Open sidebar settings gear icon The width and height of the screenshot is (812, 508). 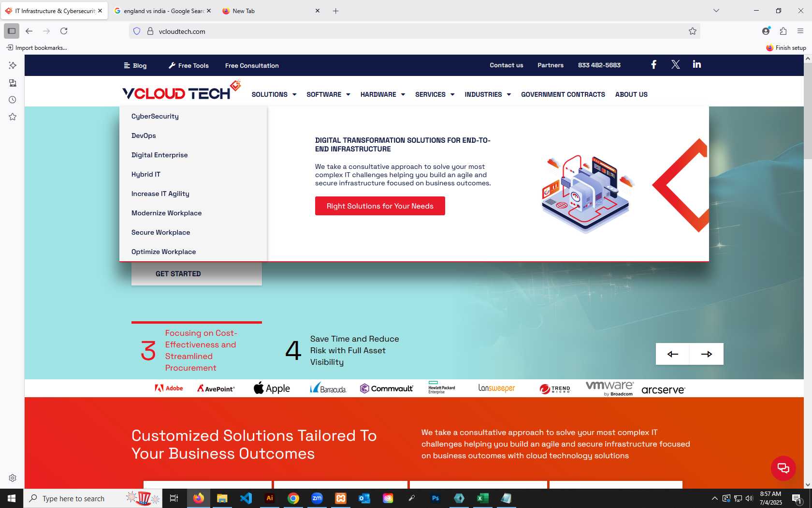(x=13, y=478)
